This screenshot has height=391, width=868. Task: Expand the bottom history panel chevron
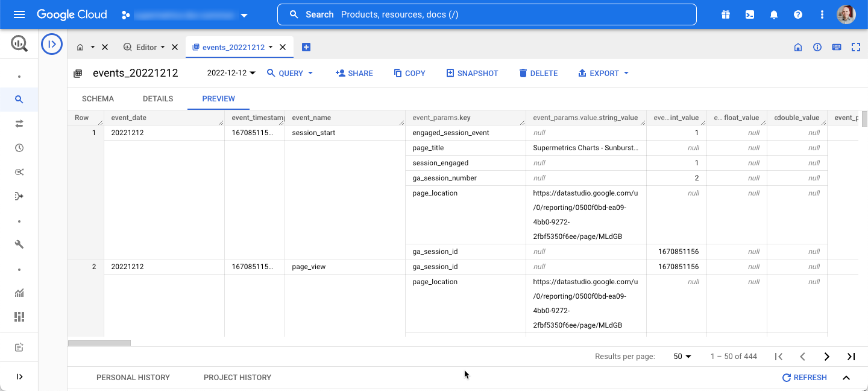pos(846,378)
